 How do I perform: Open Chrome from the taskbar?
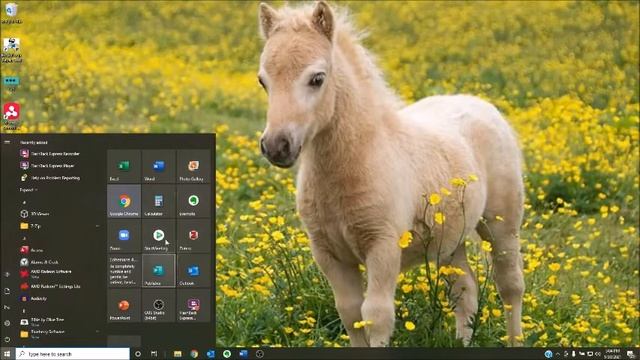194,354
